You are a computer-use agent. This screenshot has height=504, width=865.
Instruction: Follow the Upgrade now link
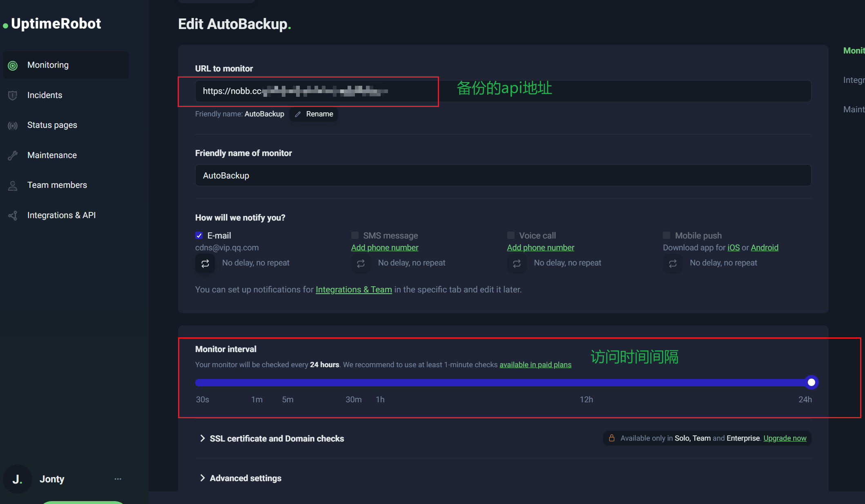tap(785, 438)
